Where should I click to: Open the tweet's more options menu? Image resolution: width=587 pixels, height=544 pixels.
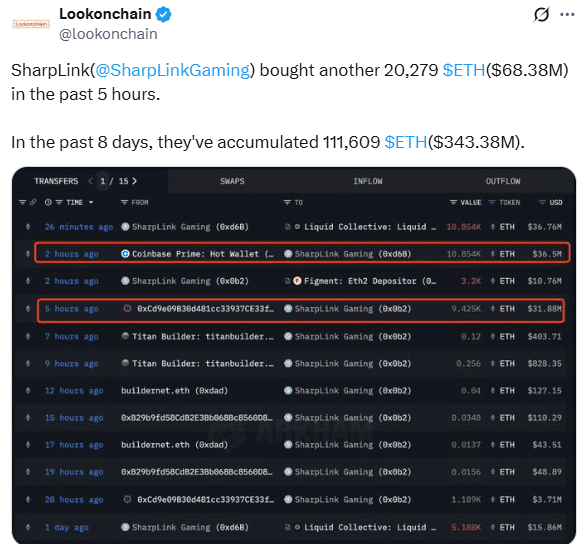(x=567, y=15)
